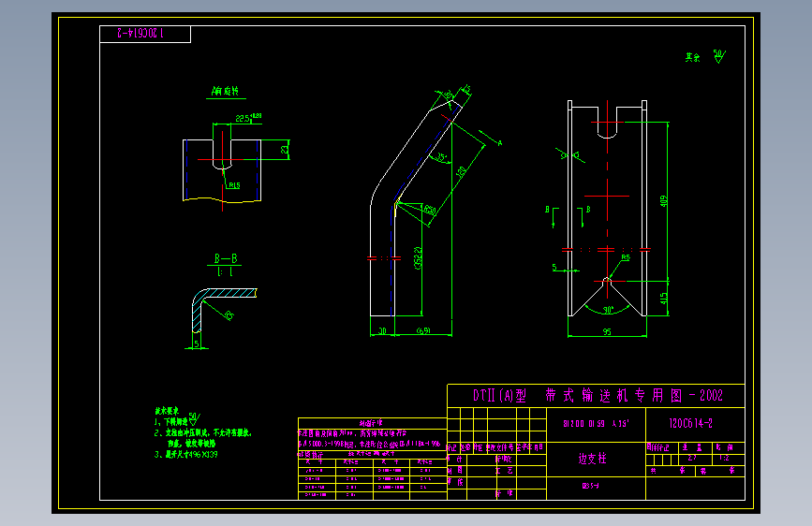Select the B—B section view label
The height and width of the screenshot is (526, 812).
(x=226, y=258)
